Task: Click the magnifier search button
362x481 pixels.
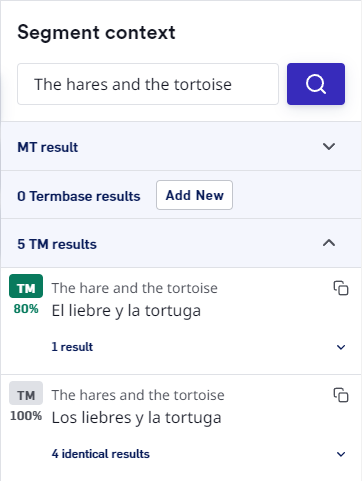Action: click(x=316, y=84)
